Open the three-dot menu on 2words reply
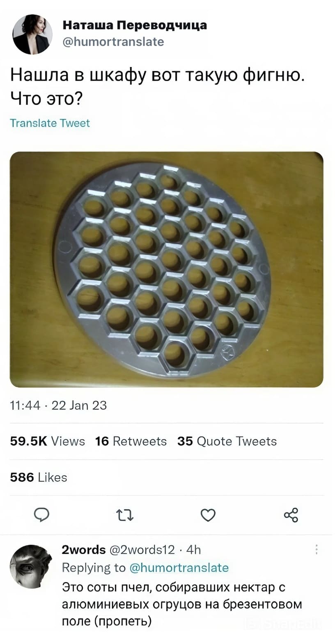 click(316, 549)
